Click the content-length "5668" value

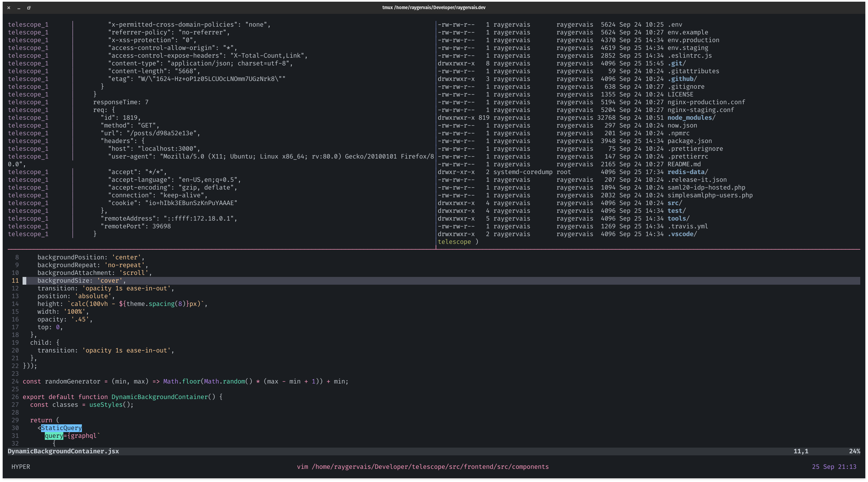186,71
